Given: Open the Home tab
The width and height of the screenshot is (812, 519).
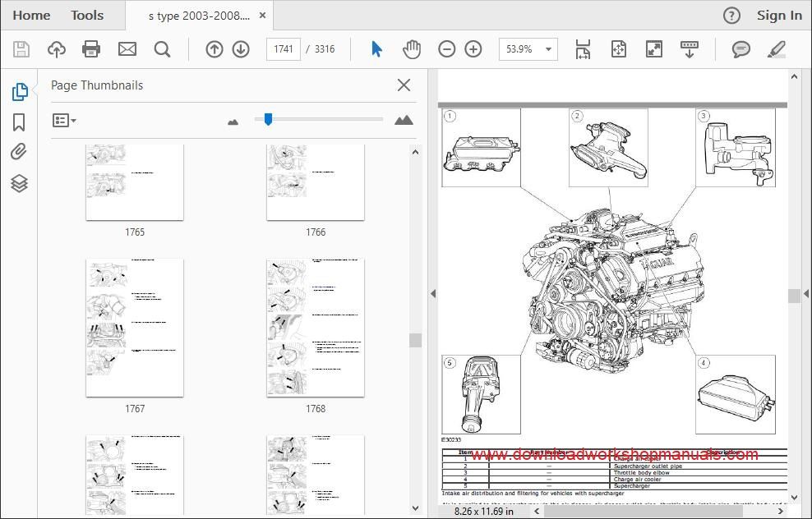Looking at the screenshot, I should click(x=31, y=16).
